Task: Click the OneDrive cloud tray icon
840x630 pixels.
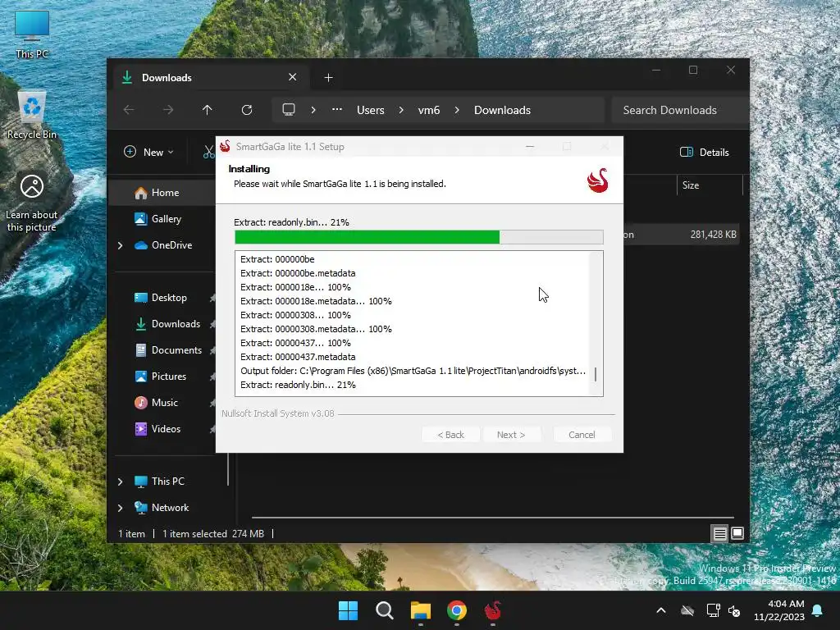Action: click(x=687, y=610)
